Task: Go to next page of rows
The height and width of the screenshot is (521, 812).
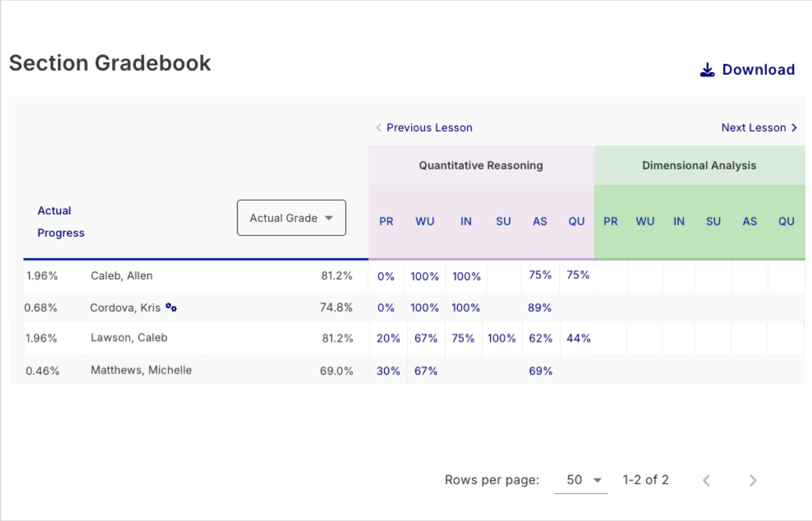Action: tap(753, 480)
